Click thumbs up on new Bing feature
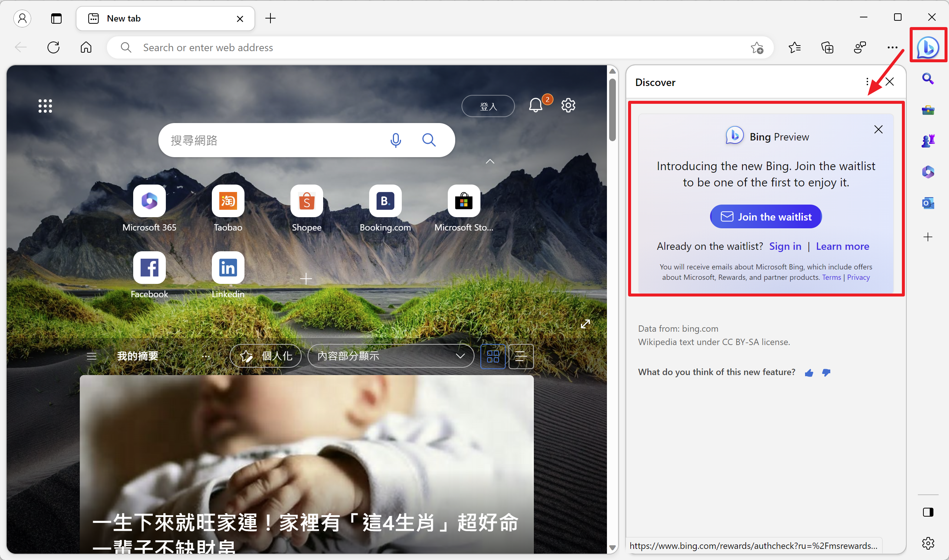The height and width of the screenshot is (560, 949). (810, 372)
